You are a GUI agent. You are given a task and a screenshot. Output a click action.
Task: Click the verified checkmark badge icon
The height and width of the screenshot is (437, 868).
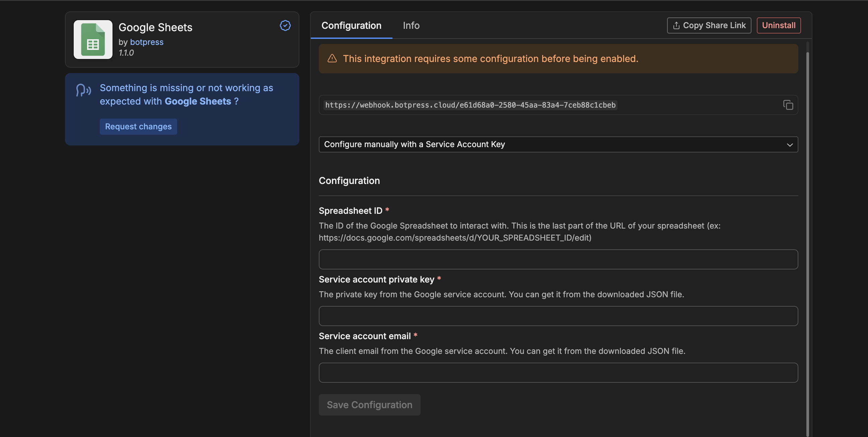(x=285, y=25)
